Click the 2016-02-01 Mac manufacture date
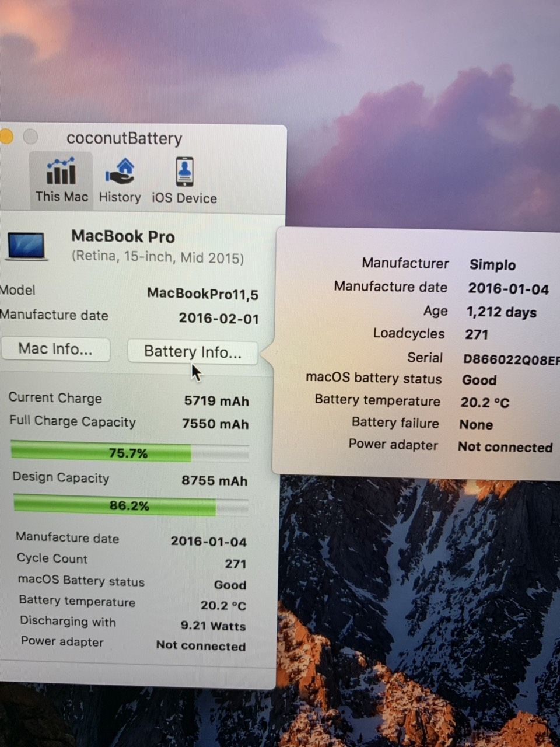The width and height of the screenshot is (560, 747). coord(218,318)
